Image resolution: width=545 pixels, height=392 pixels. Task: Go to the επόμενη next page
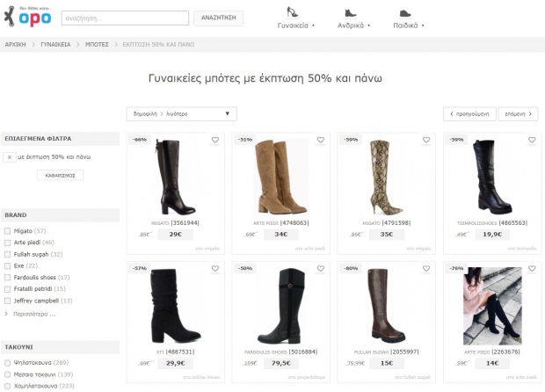point(518,114)
